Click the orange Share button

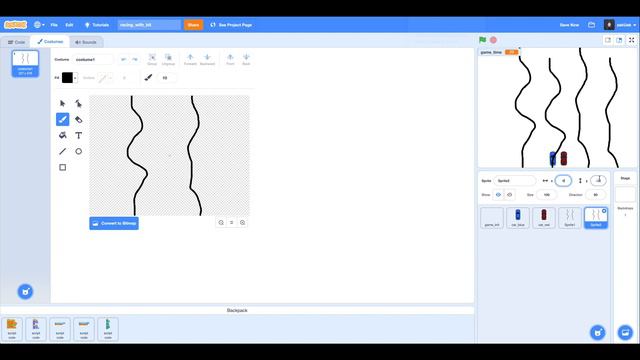[x=193, y=25]
